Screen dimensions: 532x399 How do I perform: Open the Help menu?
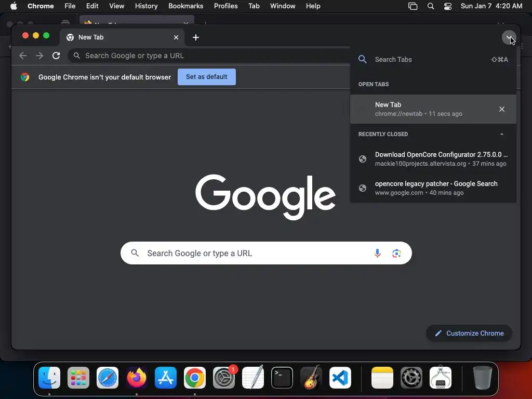point(313,6)
